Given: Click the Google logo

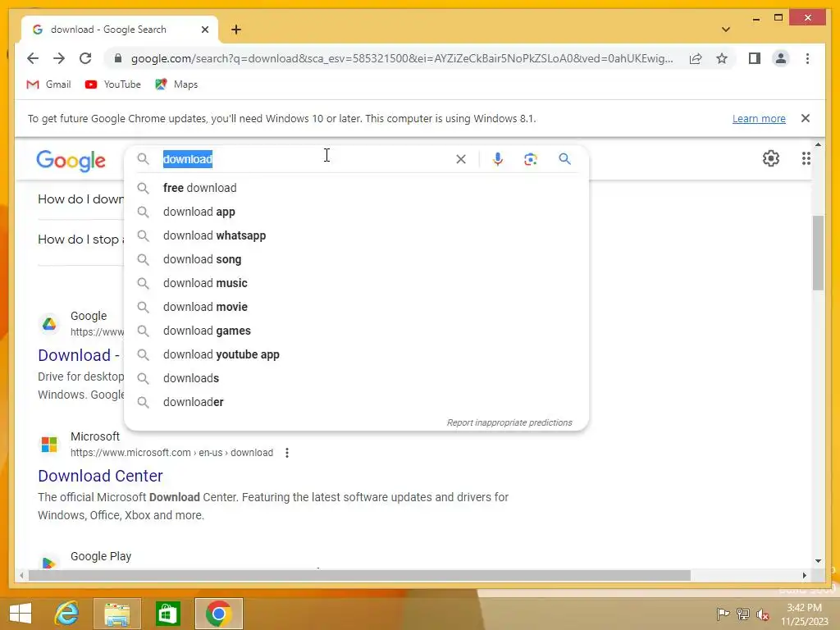Looking at the screenshot, I should tap(71, 160).
